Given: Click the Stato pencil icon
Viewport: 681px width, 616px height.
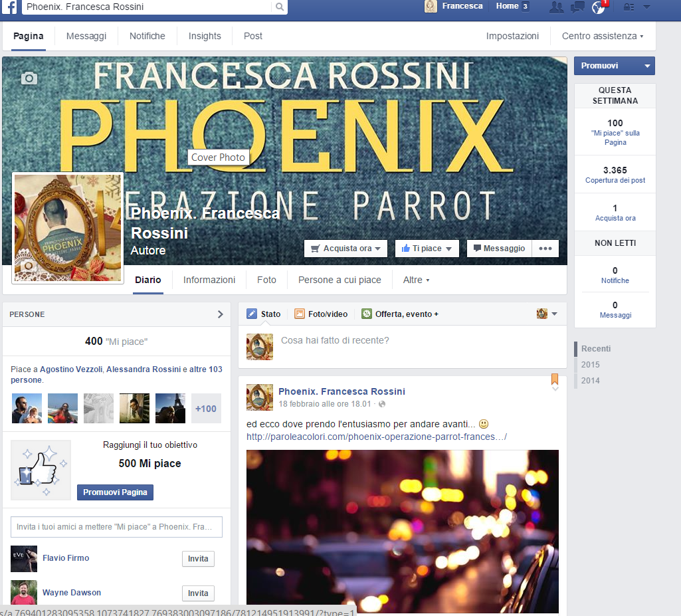Looking at the screenshot, I should tap(251, 314).
